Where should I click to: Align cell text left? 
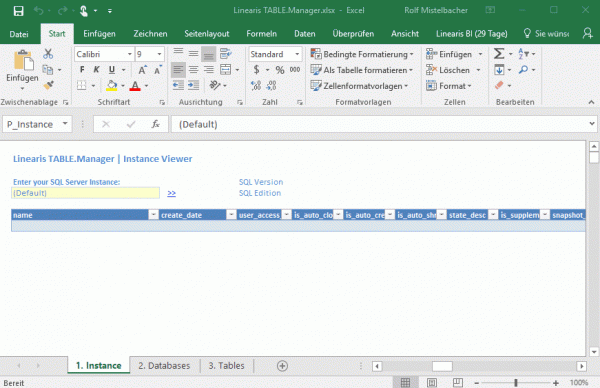(178, 70)
